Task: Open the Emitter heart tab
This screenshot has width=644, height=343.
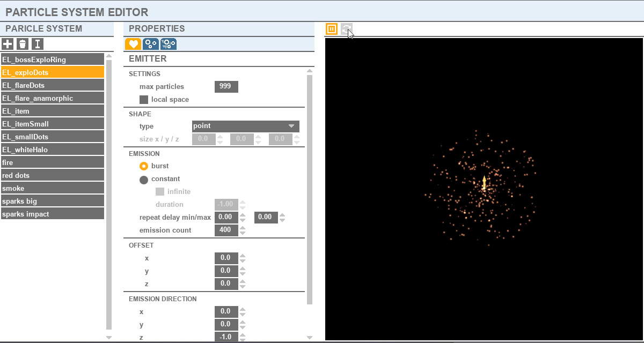Action: pyautogui.click(x=133, y=44)
